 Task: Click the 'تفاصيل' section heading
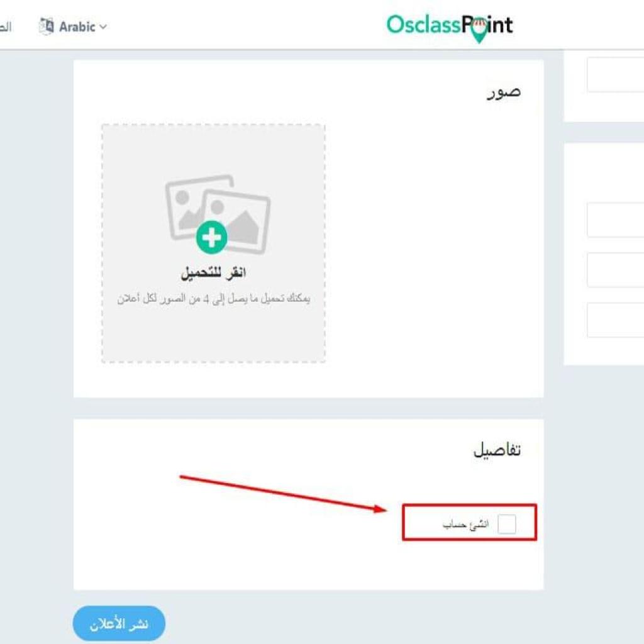point(497,449)
